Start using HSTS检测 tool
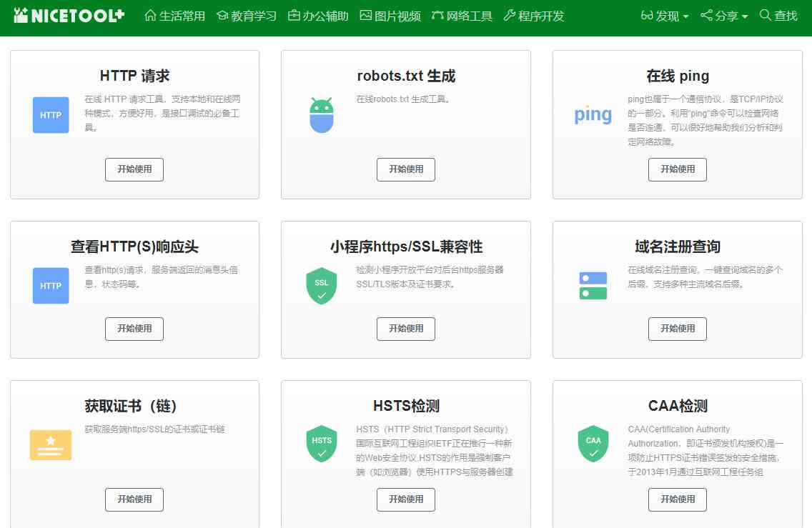Screen dimensions: 812x528 406,499
